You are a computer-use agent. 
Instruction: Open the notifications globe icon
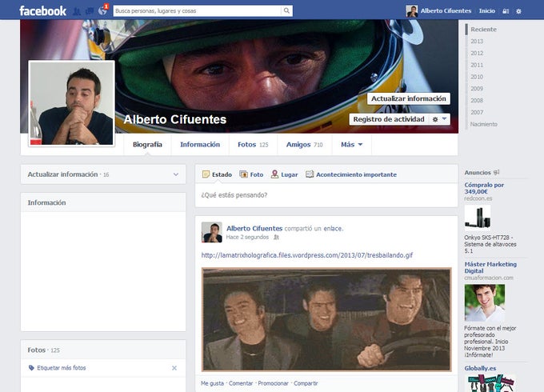click(102, 10)
